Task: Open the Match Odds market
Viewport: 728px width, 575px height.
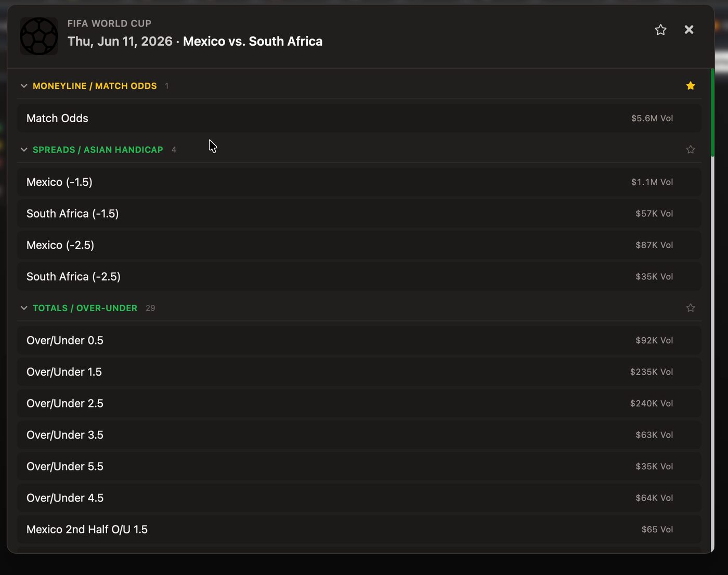Action: click(x=359, y=118)
